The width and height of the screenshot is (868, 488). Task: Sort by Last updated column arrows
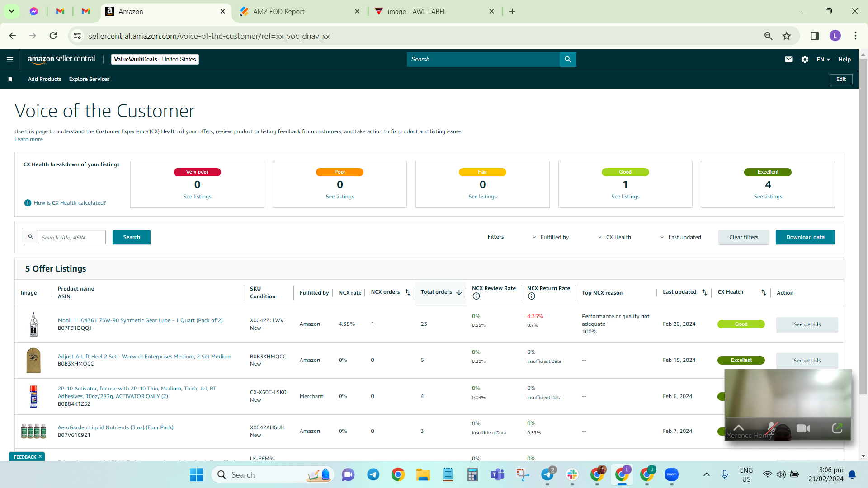click(x=704, y=292)
